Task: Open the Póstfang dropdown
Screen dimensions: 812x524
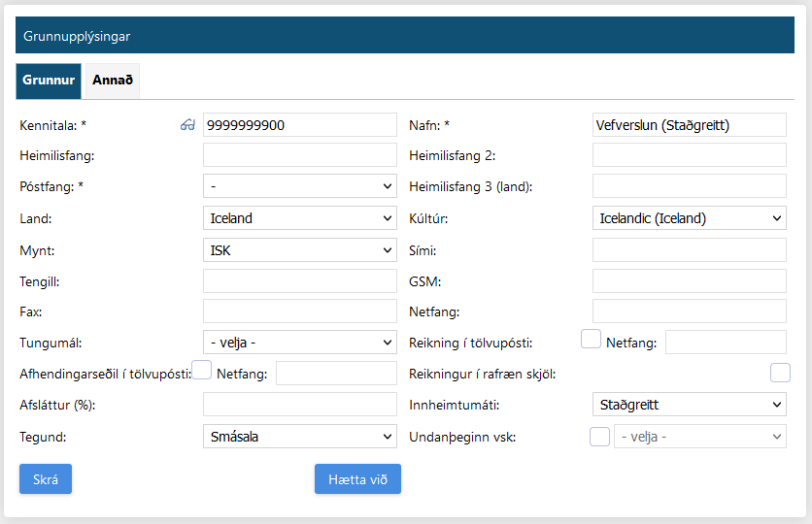Action: 299,185
